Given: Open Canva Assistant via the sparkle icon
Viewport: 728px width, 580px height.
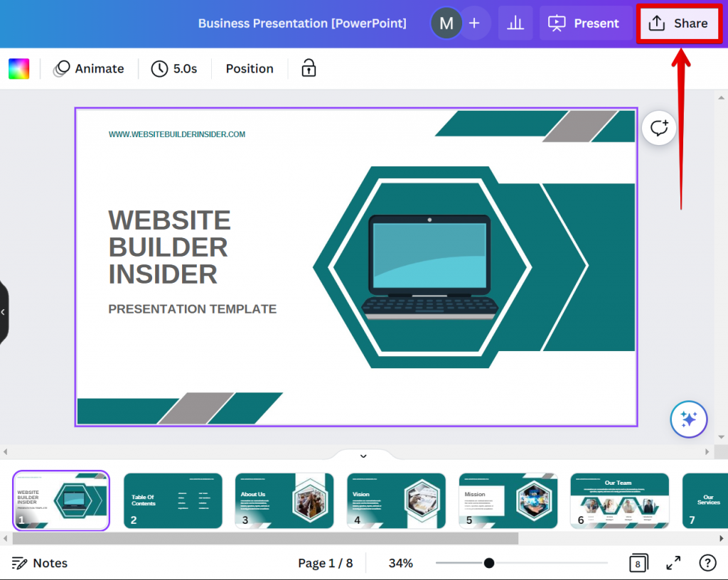Looking at the screenshot, I should [688, 419].
